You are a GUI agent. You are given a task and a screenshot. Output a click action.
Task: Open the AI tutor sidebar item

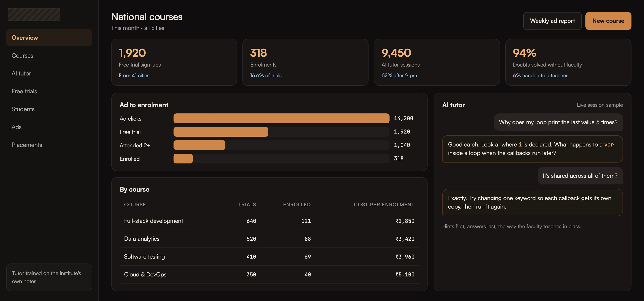(49, 73)
